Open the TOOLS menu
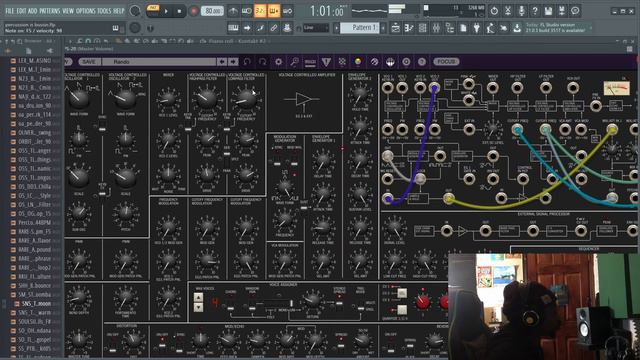The height and width of the screenshot is (360, 640). click(x=104, y=11)
